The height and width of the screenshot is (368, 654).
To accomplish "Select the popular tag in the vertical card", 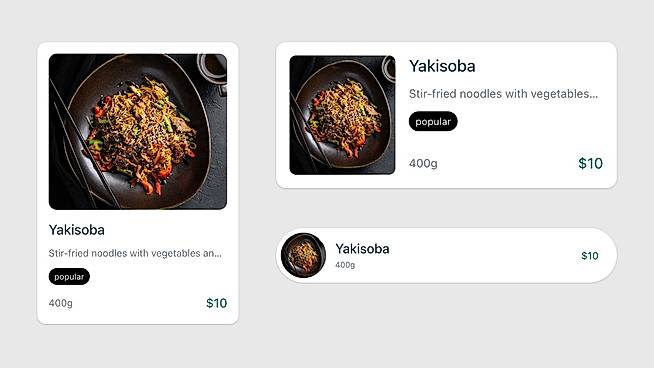I will tap(69, 277).
